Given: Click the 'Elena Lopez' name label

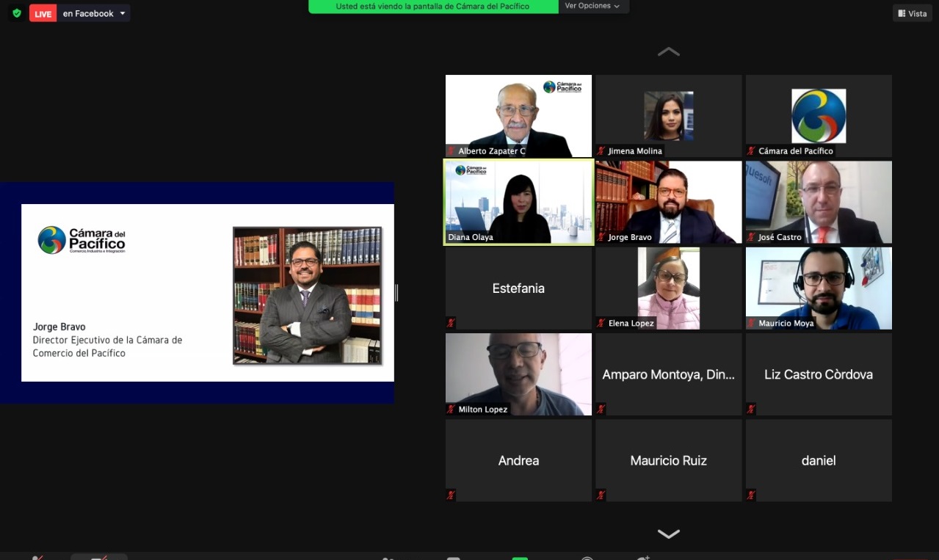Looking at the screenshot, I should pyautogui.click(x=631, y=323).
